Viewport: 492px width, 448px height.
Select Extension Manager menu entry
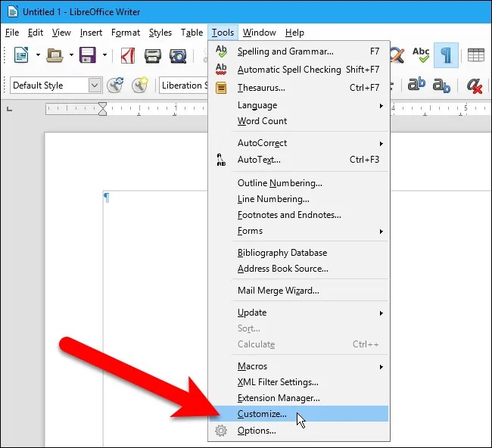click(299, 398)
